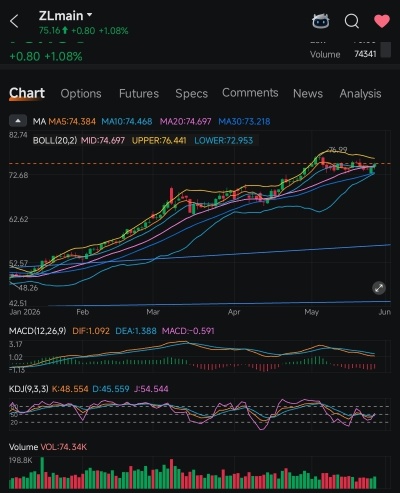Tap the back arrow icon

[x=14, y=21]
